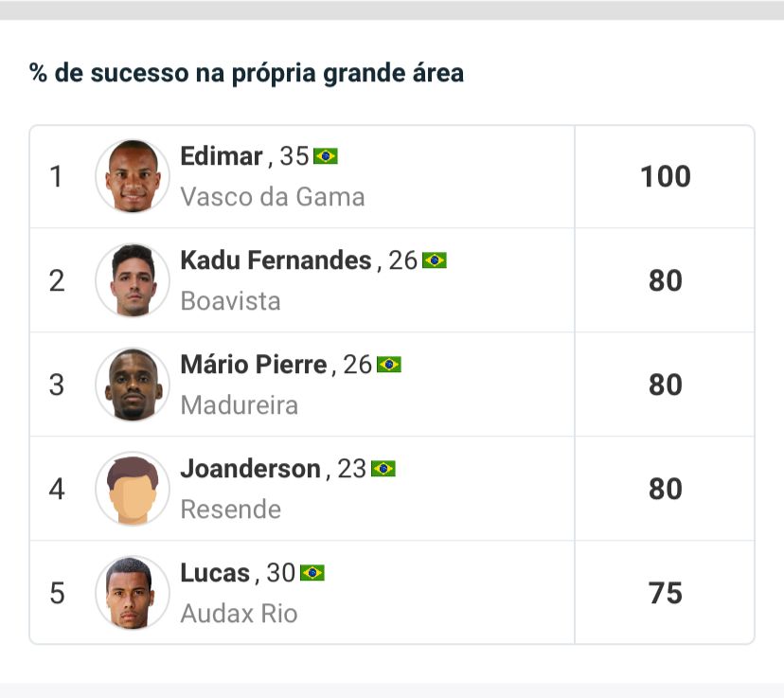
Task: Click Mário Pierre's player photo
Action: coord(133,385)
